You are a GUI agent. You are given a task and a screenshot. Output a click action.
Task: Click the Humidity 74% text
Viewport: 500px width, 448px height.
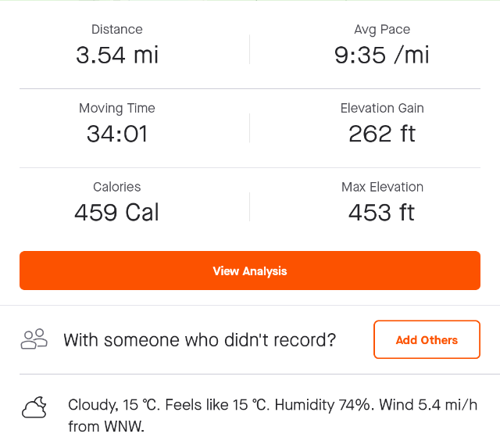(x=324, y=405)
